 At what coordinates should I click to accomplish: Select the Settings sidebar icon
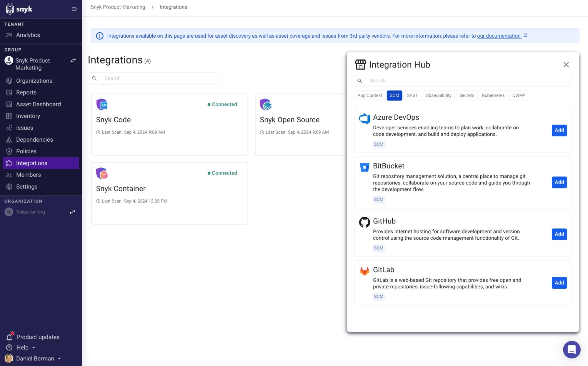9,186
